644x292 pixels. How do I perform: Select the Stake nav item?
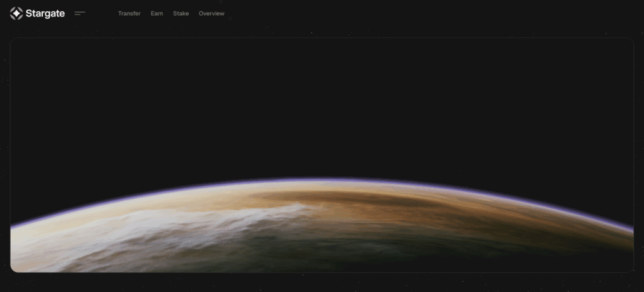point(180,14)
